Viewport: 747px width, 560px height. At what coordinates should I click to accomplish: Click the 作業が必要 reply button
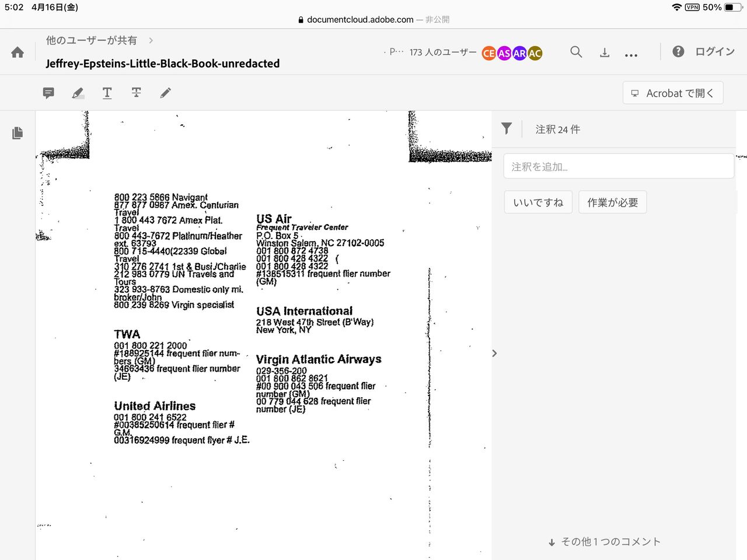(613, 202)
